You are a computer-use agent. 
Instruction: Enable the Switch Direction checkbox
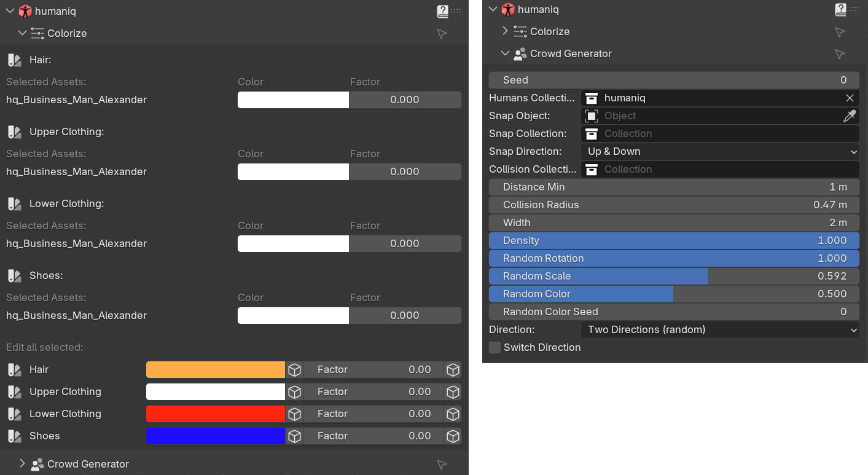pos(495,347)
